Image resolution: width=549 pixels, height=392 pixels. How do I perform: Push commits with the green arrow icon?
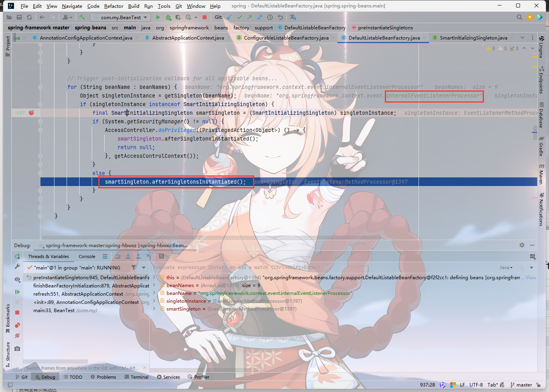pyautogui.click(x=250, y=17)
